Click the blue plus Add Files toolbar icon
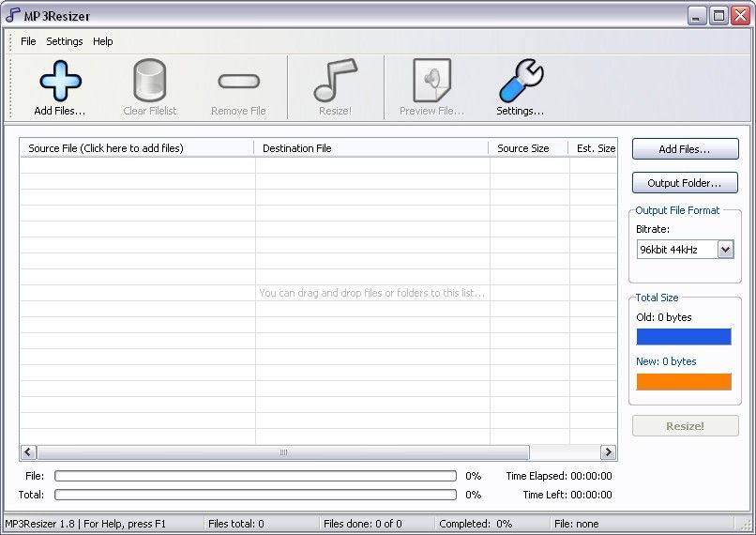Screen dimensions: 756x535 coord(60,81)
